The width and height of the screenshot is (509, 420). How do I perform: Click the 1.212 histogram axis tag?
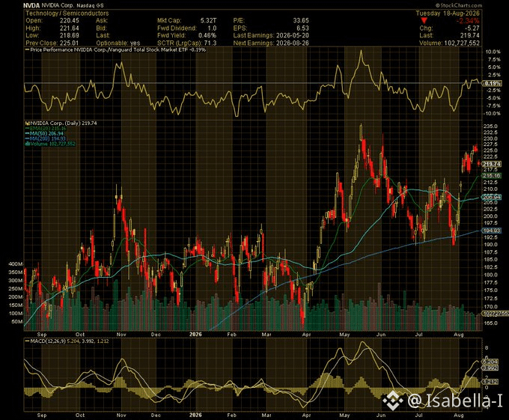coord(490,382)
